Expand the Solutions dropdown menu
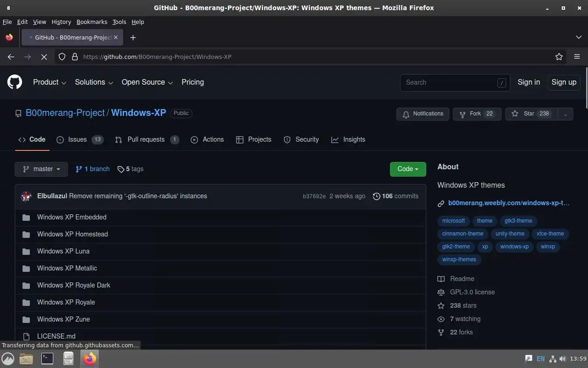Viewport: 588px width, 368px height. pos(94,82)
